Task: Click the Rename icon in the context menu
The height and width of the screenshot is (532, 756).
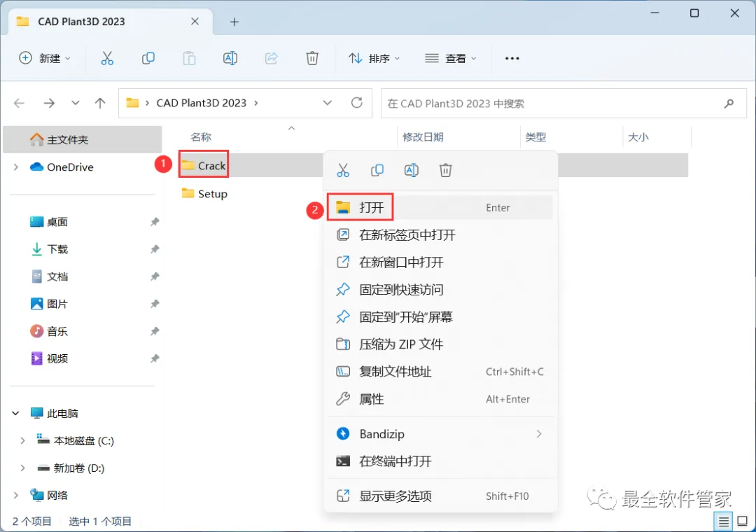Action: click(412, 170)
